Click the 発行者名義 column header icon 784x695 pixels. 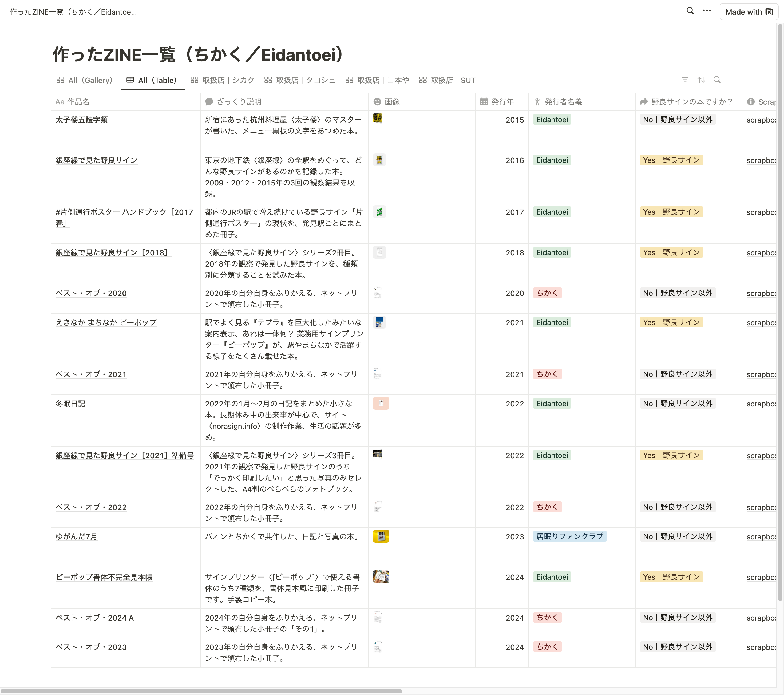click(537, 102)
